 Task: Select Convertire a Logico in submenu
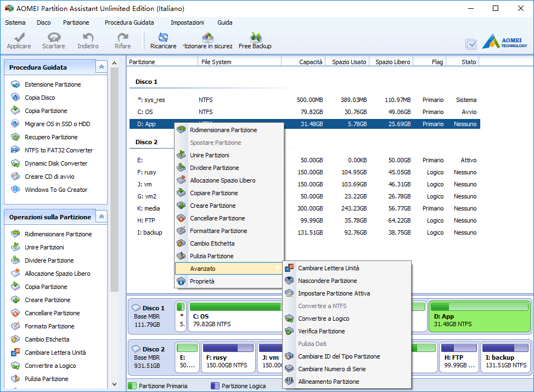[347, 318]
